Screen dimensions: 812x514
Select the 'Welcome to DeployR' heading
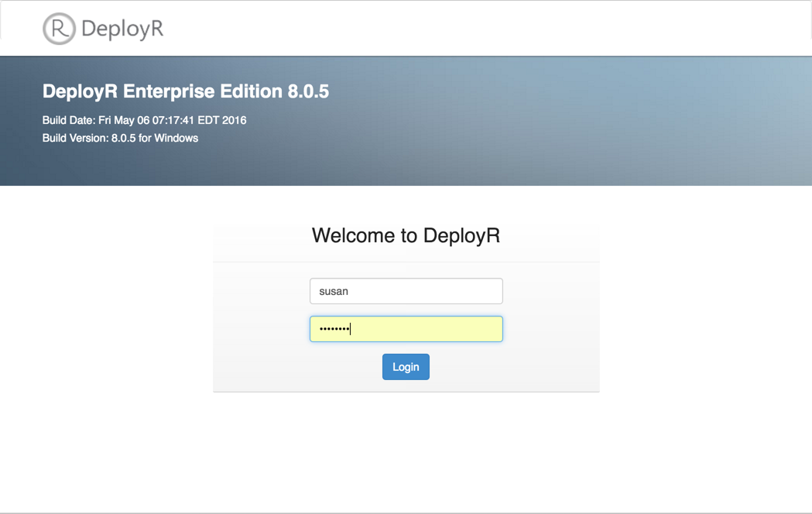[406, 235]
